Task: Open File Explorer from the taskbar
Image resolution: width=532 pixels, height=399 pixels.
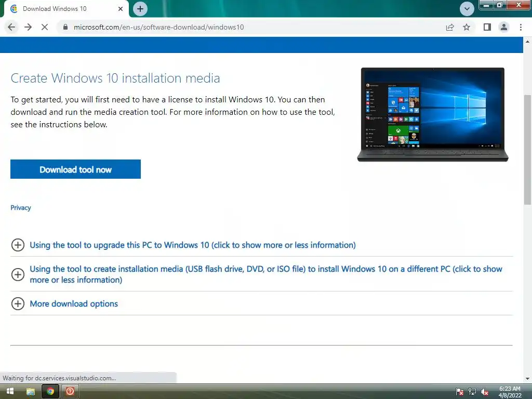Action: [31, 392]
